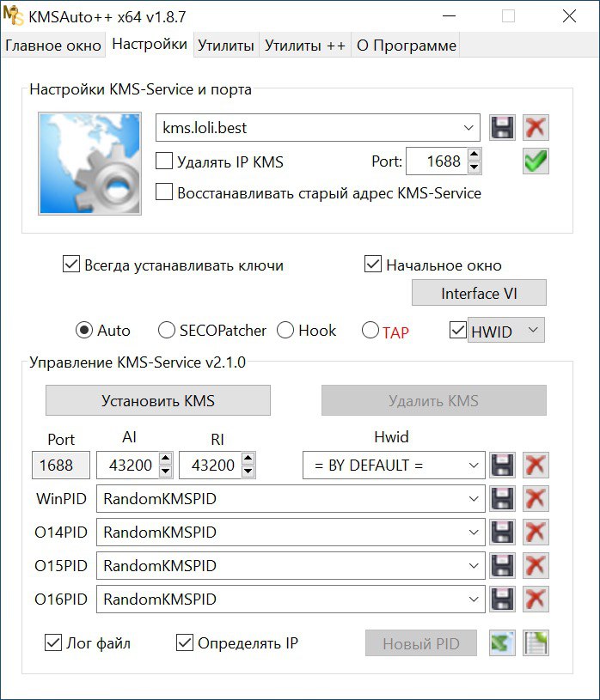The height and width of the screenshot is (700, 600).
Task: Close the KMSAuto++ window
Action: (x=569, y=16)
